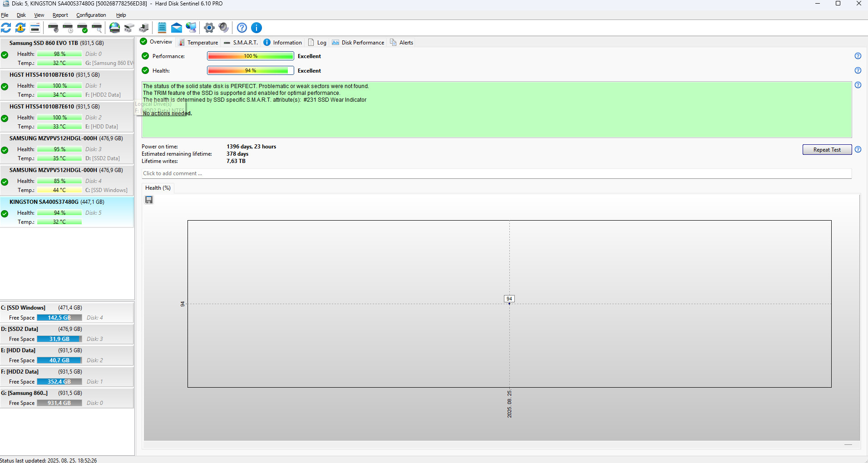Viewport: 868px width, 463px height.
Task: Select HGST disk labeled Disk: 1
Action: (67, 85)
